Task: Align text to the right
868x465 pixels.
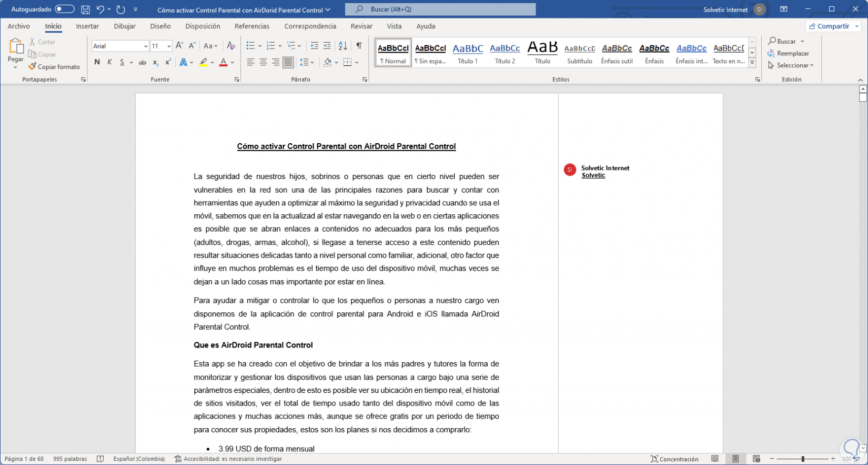Action: tap(276, 62)
